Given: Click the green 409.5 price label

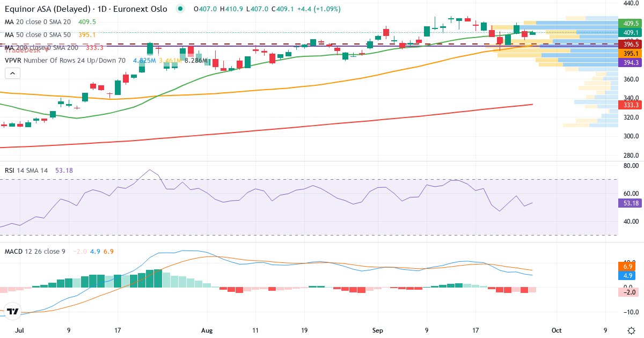Looking at the screenshot, I should (x=631, y=23).
